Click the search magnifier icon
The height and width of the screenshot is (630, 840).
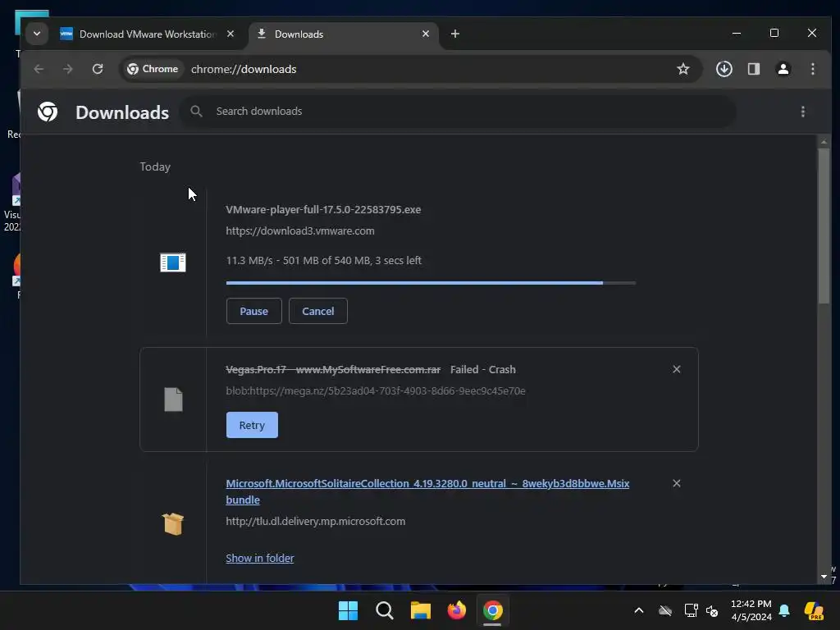click(x=197, y=112)
